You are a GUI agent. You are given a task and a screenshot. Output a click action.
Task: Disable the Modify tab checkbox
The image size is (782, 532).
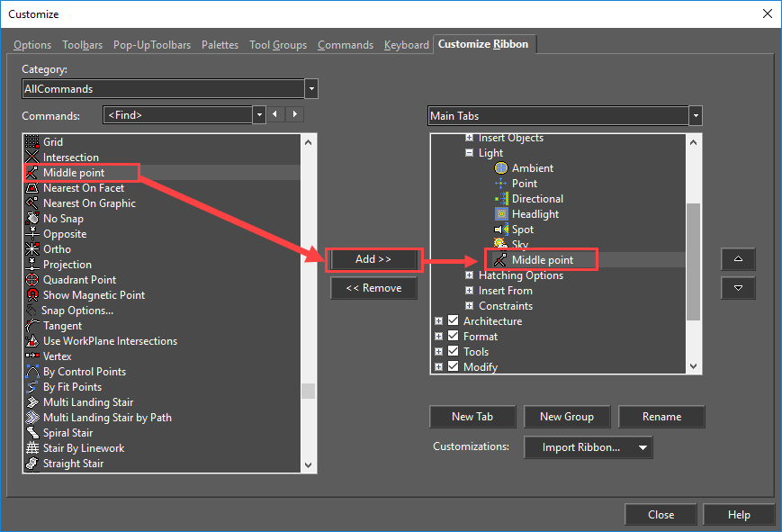(x=454, y=367)
